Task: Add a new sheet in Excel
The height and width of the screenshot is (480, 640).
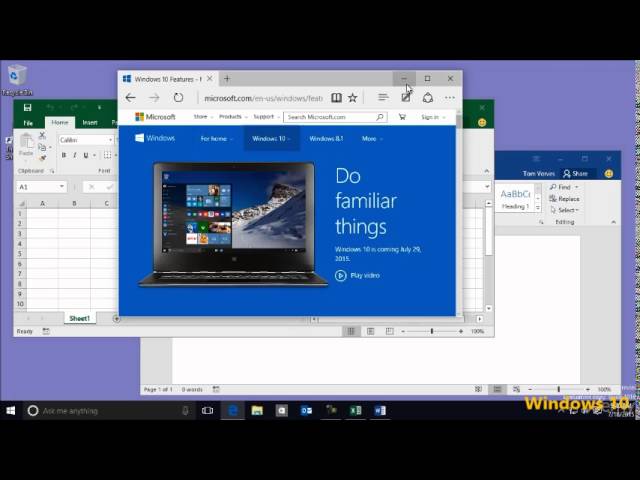Action: click(116, 319)
